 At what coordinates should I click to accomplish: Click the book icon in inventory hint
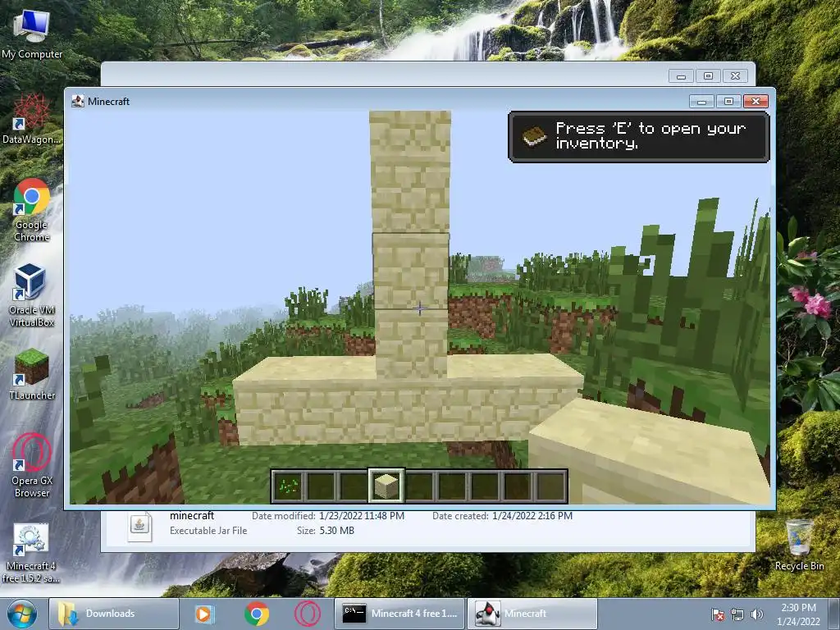tap(534, 136)
